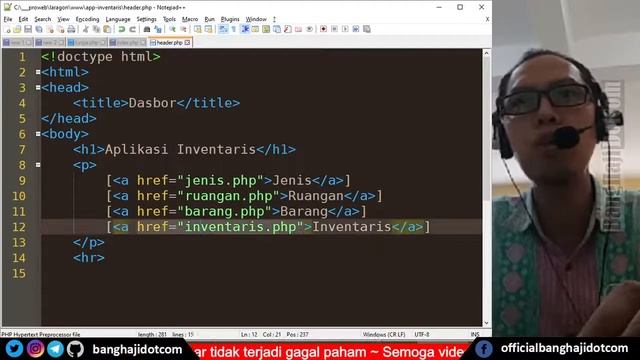The height and width of the screenshot is (360, 640).
Task: Save recorded macro toolbar icon
Action: click(367, 29)
